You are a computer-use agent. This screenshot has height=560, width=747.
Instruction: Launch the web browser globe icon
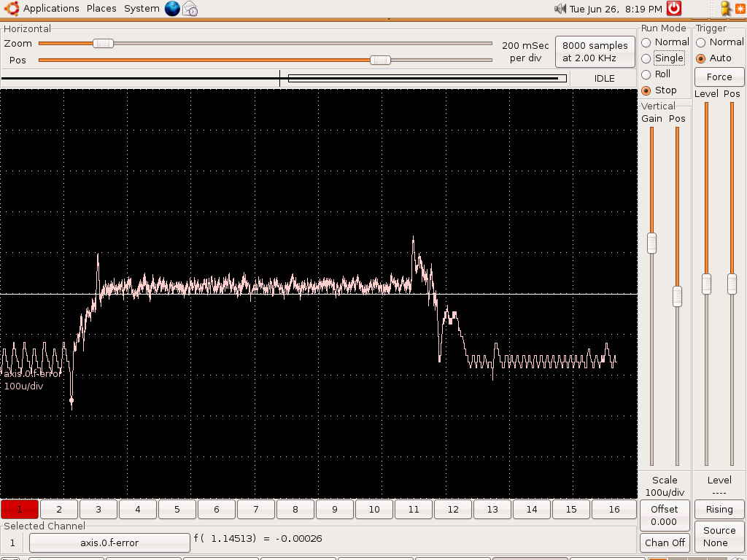coord(172,8)
